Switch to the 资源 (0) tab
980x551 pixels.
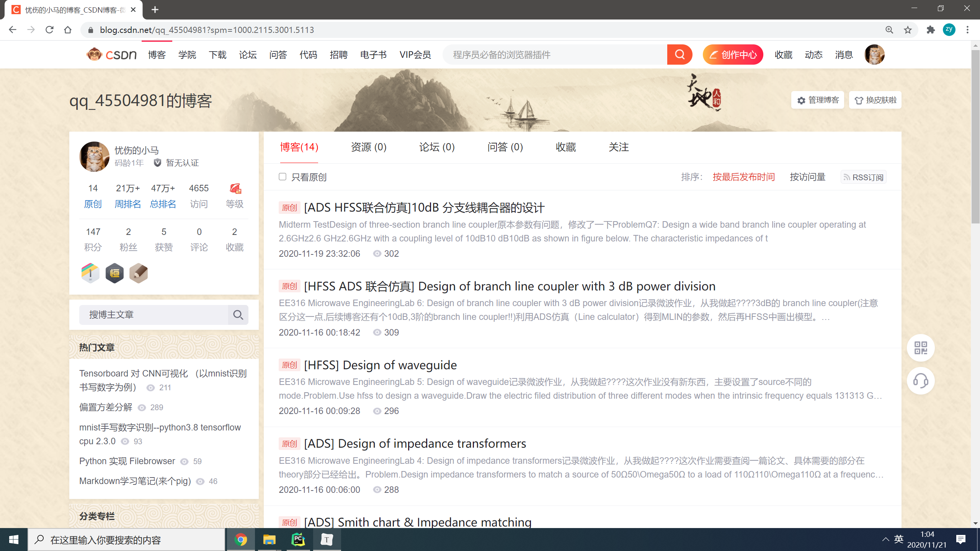pyautogui.click(x=369, y=147)
